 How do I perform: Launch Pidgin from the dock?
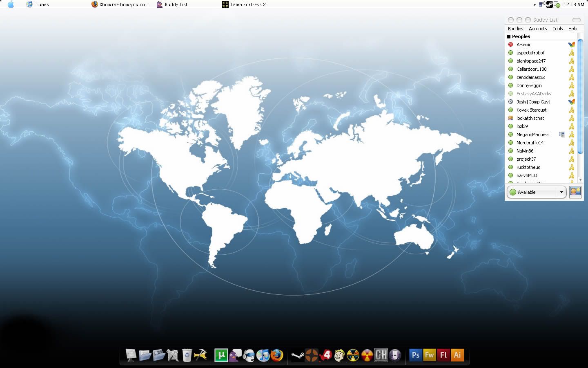[235, 355]
